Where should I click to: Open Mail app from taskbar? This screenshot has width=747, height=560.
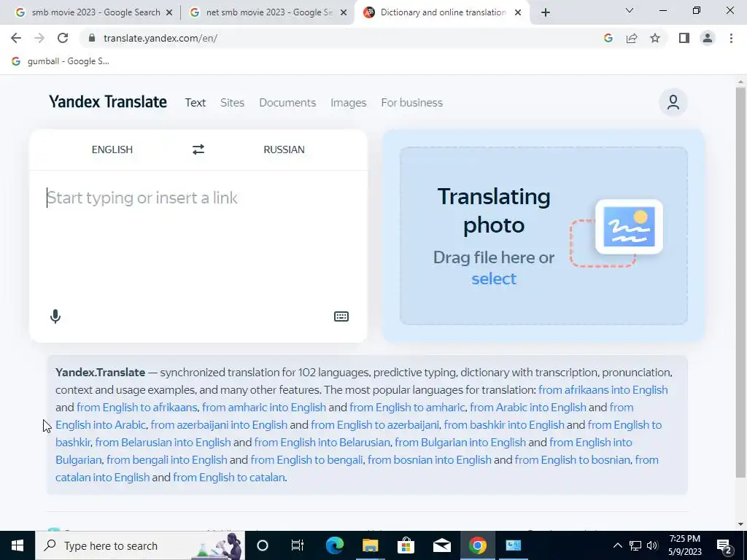point(441,545)
